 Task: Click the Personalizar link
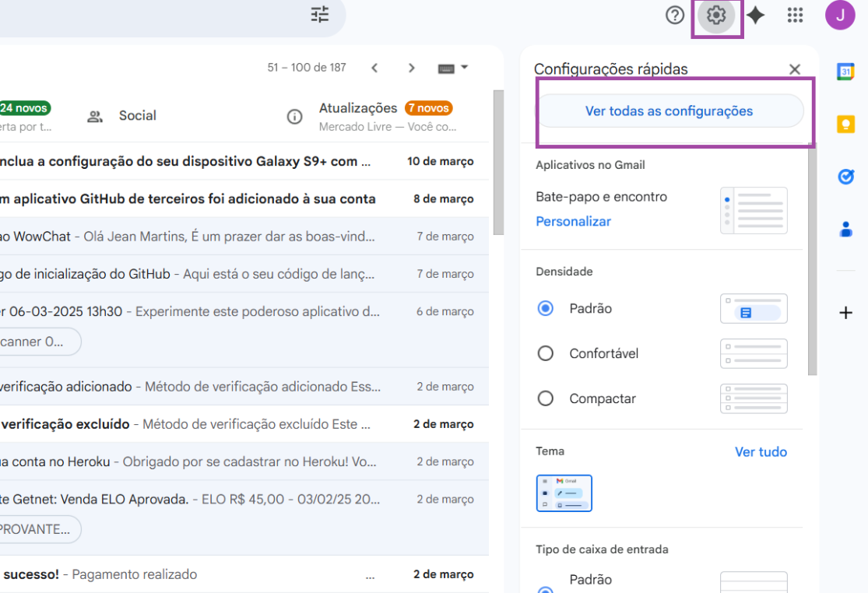pos(573,221)
